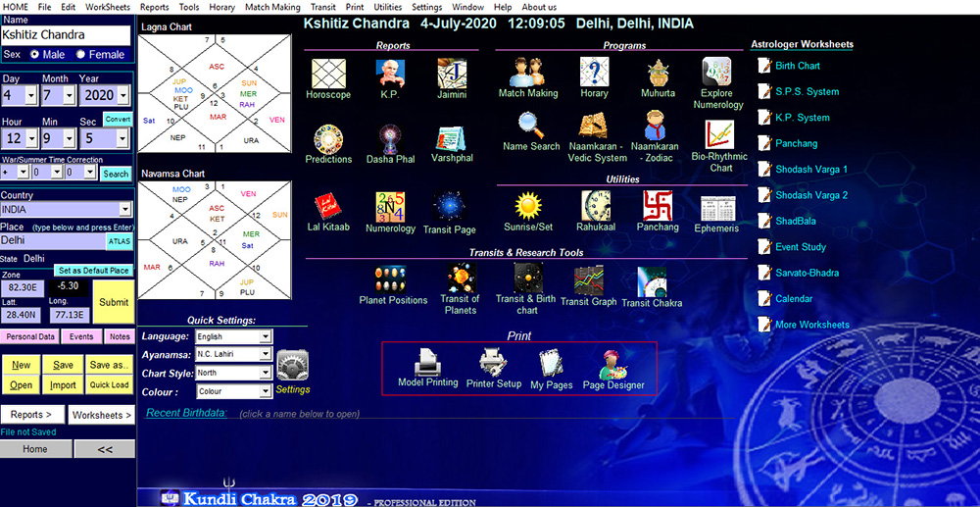The width and height of the screenshot is (980, 507).
Task: Open the Settings gear icon
Action: click(292, 366)
